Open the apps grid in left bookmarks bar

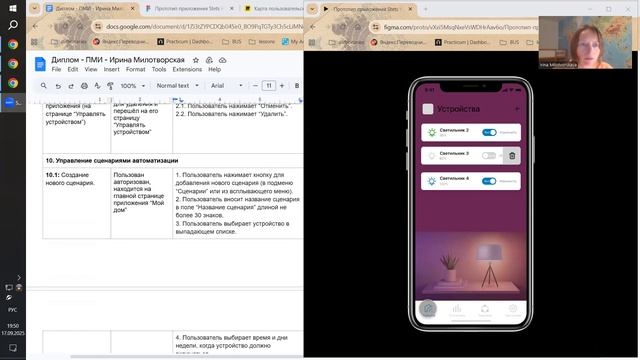[34, 42]
